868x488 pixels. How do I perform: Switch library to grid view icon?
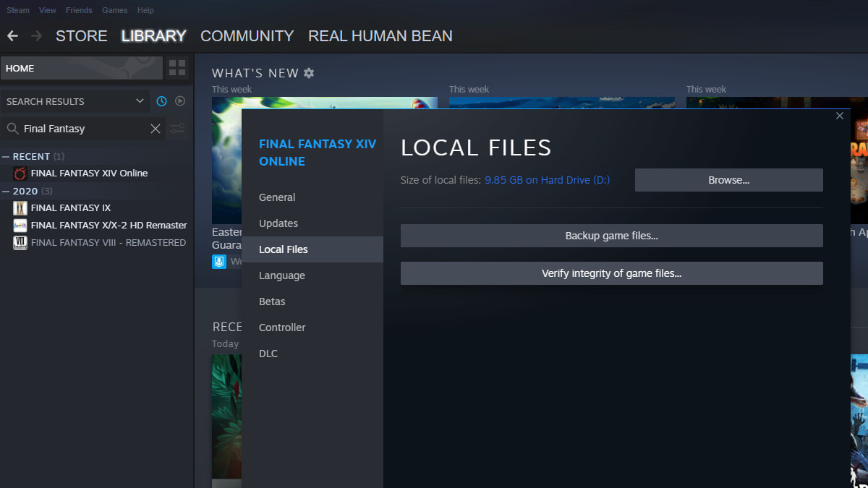tap(177, 67)
